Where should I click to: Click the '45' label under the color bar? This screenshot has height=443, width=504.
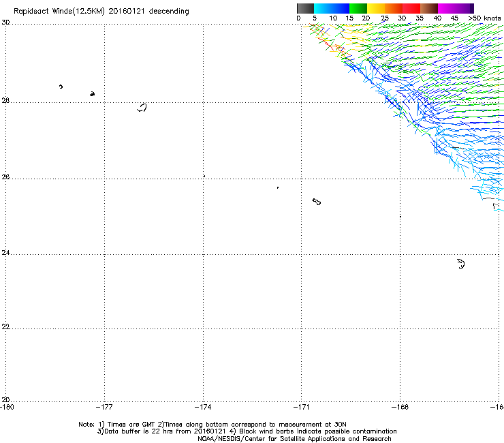[454, 18]
